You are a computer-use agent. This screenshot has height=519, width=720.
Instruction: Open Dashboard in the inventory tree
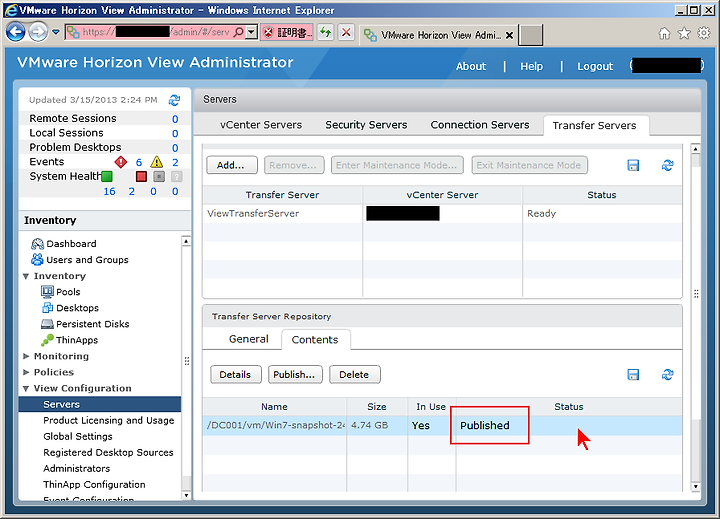[64, 244]
